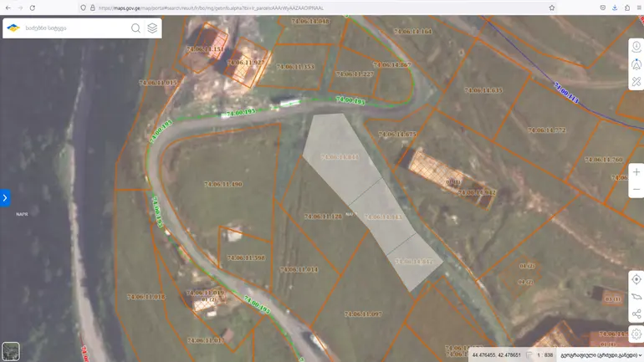The width and height of the screenshot is (644, 362).
Task: Select parcel labeled 74.06.11.227
Action: pyautogui.click(x=355, y=74)
